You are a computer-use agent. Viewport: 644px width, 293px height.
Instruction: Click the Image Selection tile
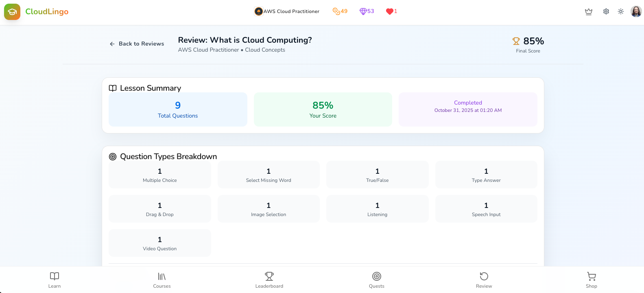coord(269,209)
